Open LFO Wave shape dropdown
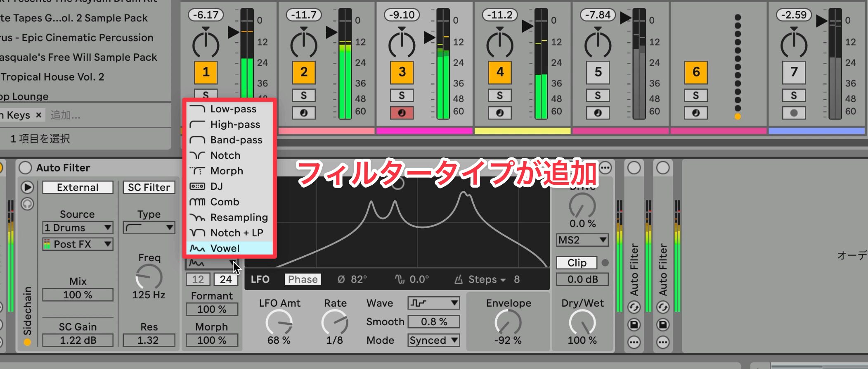The width and height of the screenshot is (868, 369). tap(434, 303)
